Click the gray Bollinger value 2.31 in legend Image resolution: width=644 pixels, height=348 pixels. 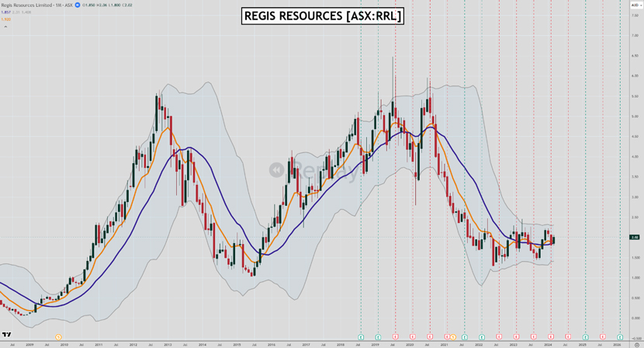coord(16,12)
